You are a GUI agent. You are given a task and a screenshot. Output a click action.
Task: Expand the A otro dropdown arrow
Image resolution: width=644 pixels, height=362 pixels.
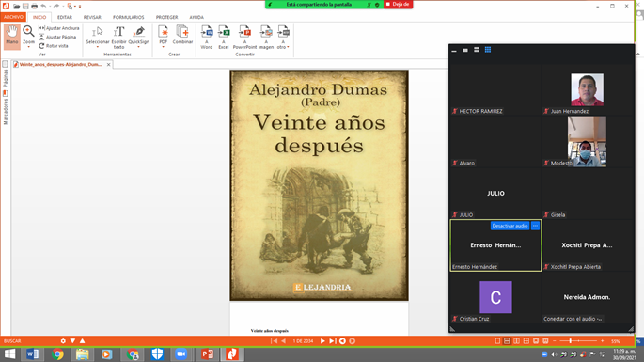coord(288,47)
